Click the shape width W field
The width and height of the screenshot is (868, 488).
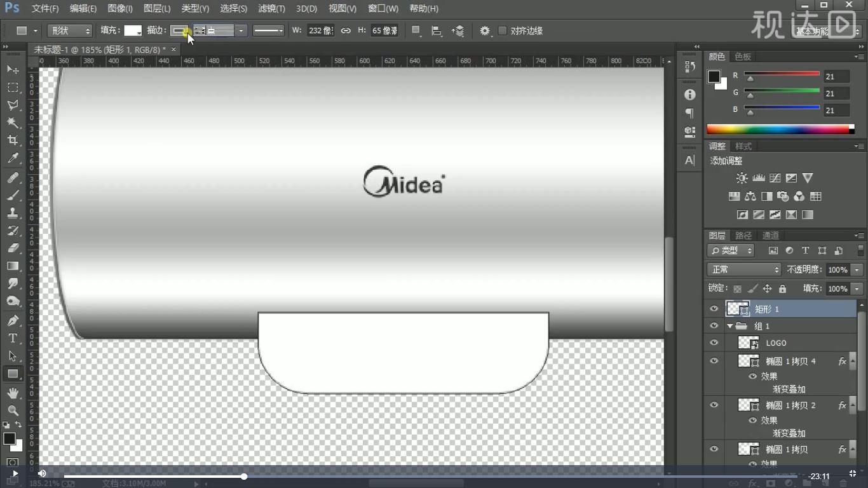[320, 30]
